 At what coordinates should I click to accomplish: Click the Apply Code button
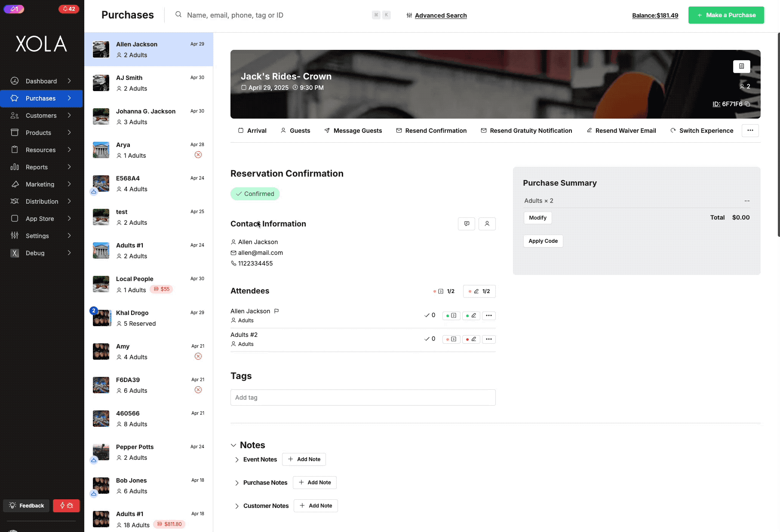point(543,241)
